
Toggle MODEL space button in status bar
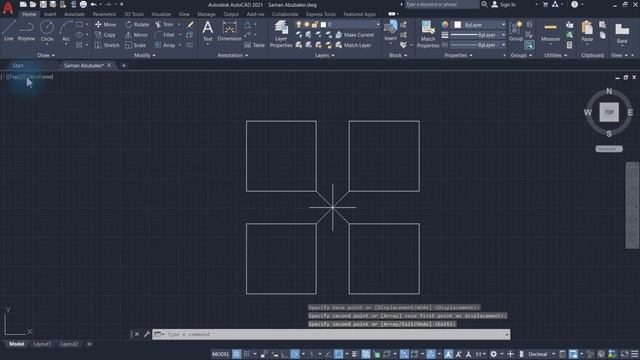(220, 354)
